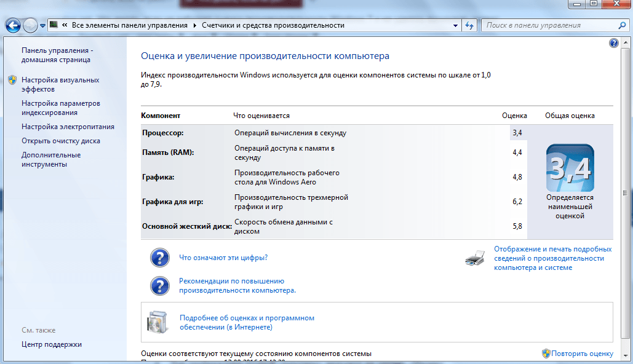Click the refresh icon next to address bar
Image resolution: width=633 pixels, height=364 pixels.
[470, 26]
